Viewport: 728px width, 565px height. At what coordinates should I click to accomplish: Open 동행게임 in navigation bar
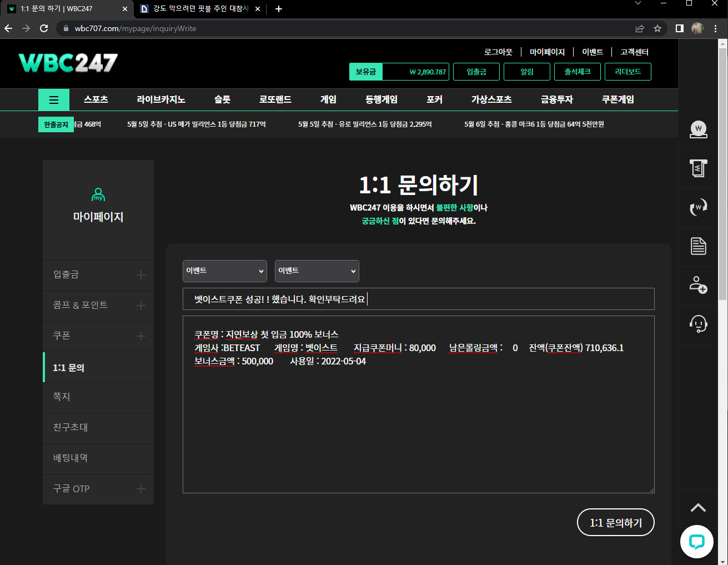pyautogui.click(x=381, y=99)
